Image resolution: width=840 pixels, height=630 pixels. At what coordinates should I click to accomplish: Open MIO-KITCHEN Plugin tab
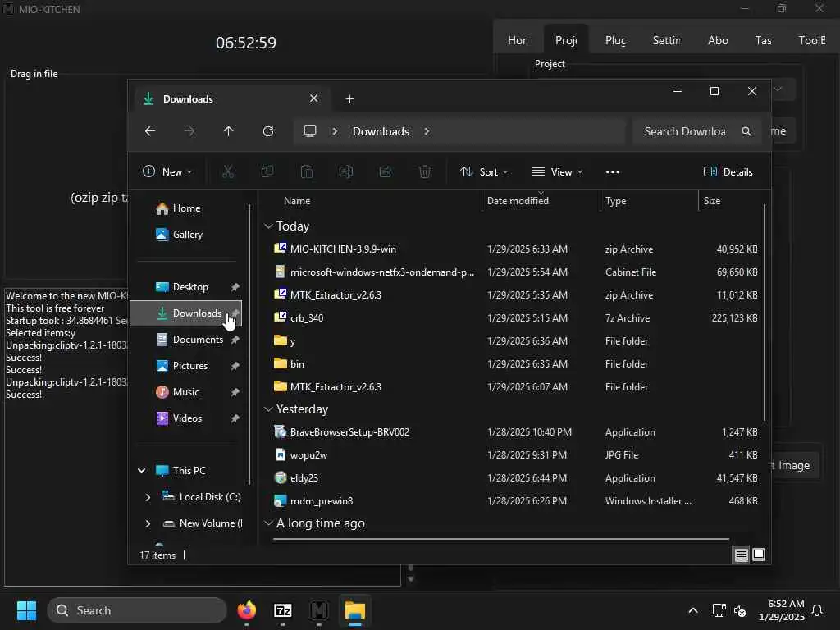click(615, 40)
